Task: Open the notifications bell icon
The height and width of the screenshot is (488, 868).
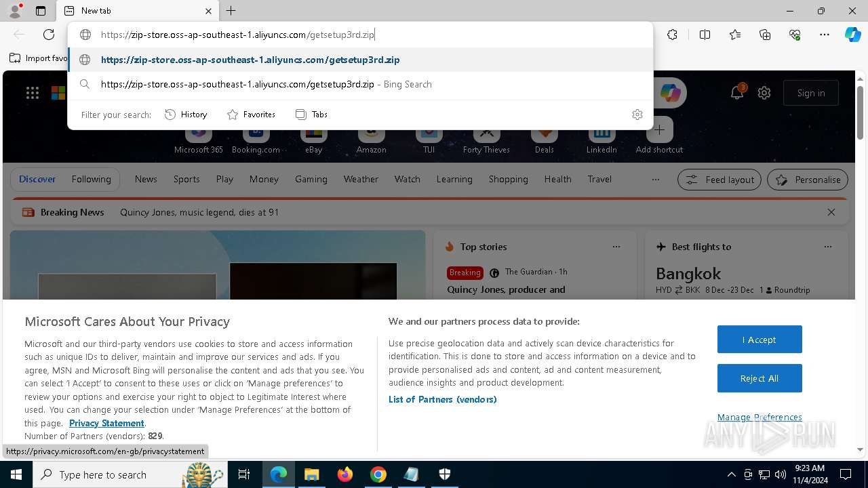Action: coord(737,93)
